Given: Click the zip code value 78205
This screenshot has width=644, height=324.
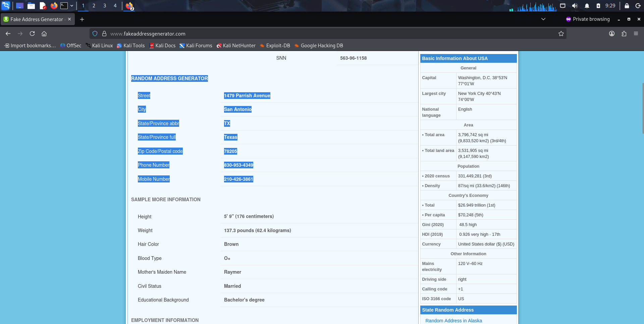Looking at the screenshot, I should [x=230, y=151].
